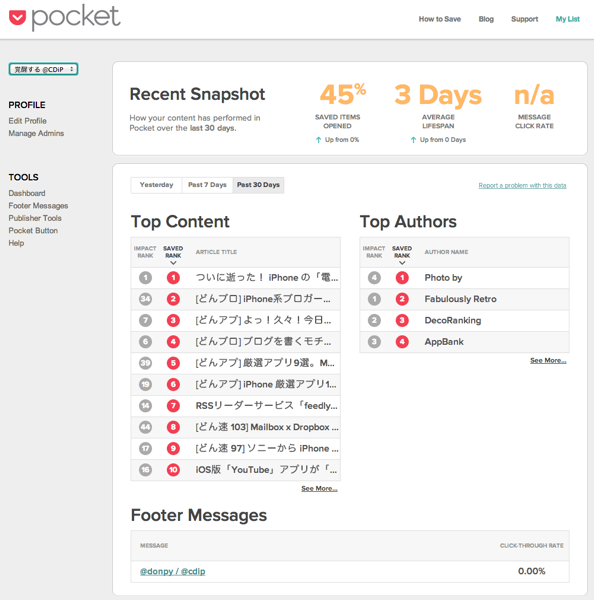The height and width of the screenshot is (600, 594).
Task: Switch to Past 7 Days tab
Action: [207, 185]
